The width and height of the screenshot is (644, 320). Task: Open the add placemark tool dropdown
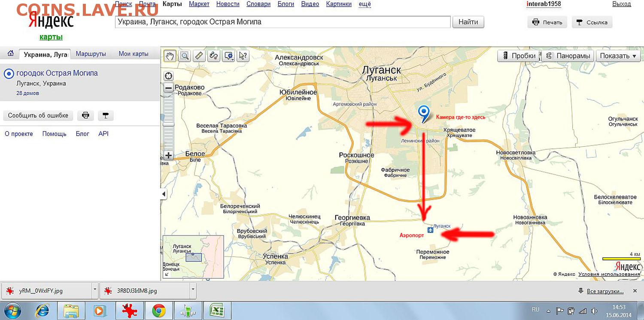pyautogui.click(x=228, y=56)
